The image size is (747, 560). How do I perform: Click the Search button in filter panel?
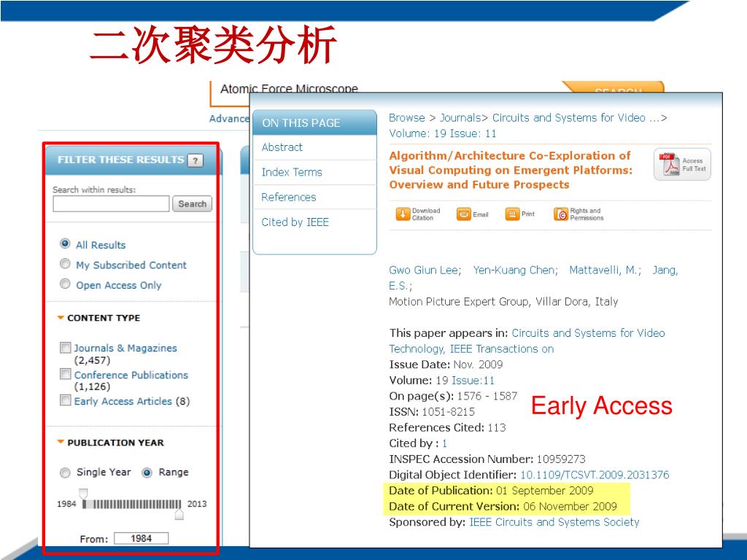192,204
